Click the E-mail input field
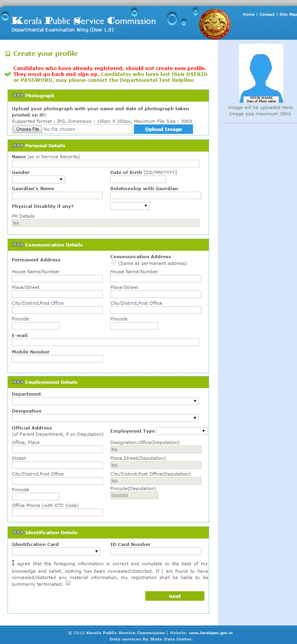This screenshot has height=644, width=297. tap(105, 342)
